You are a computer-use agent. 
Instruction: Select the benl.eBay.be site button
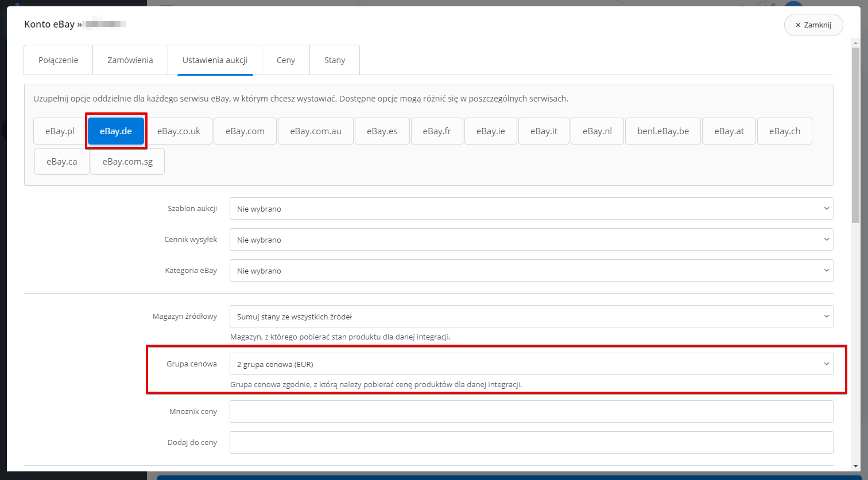point(663,131)
